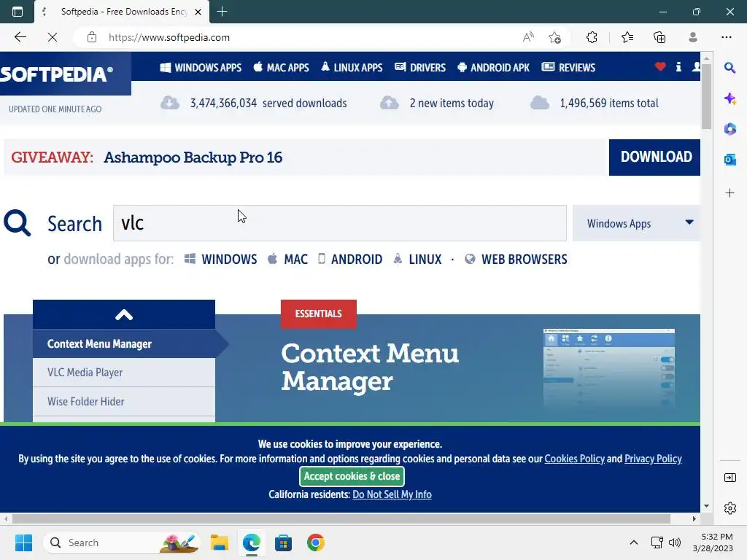Image resolution: width=747 pixels, height=560 pixels.
Task: Open Edge Settings and more menu
Action: click(726, 37)
